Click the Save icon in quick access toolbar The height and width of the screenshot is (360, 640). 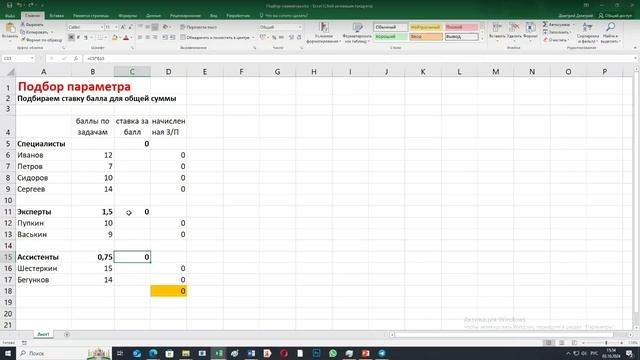(x=9, y=5)
